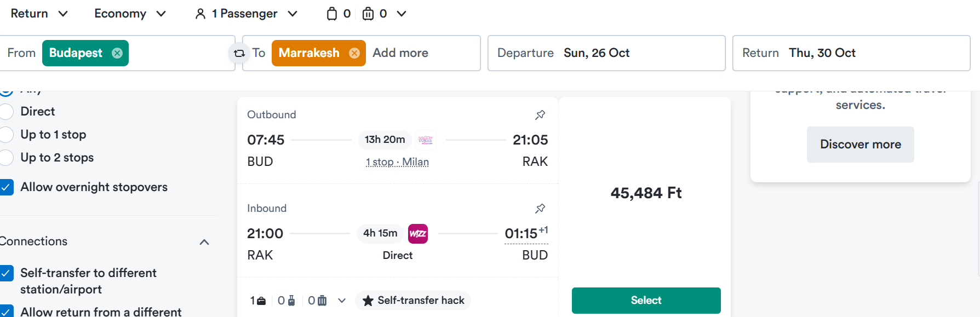The image size is (980, 317).
Task: Swap origin and destination cities
Action: click(x=239, y=53)
